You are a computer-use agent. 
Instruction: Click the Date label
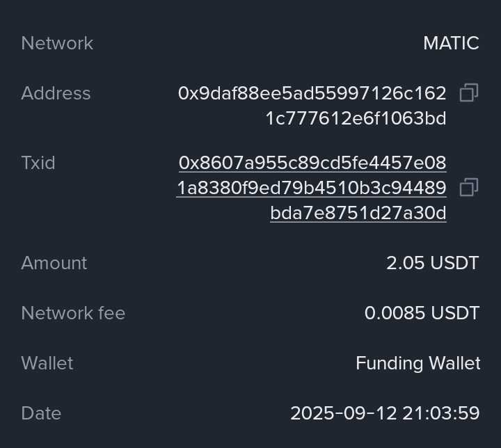point(41,413)
